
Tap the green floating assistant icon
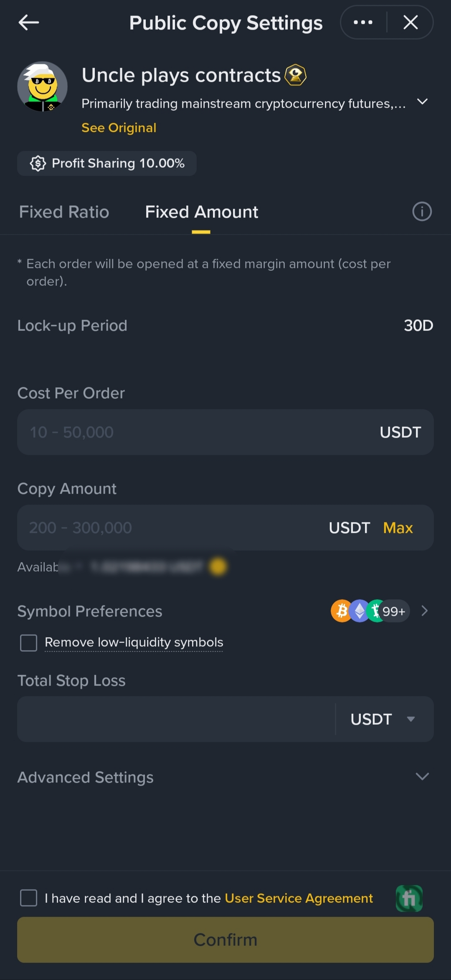409,898
